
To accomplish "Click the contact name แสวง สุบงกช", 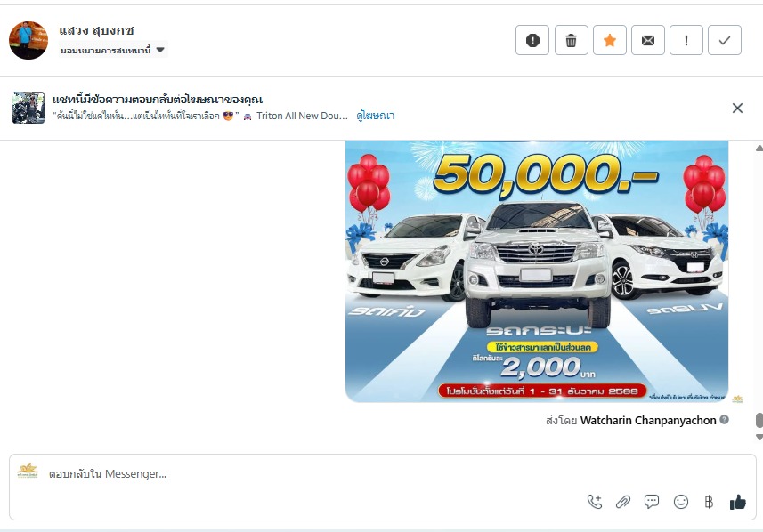I will [x=96, y=30].
